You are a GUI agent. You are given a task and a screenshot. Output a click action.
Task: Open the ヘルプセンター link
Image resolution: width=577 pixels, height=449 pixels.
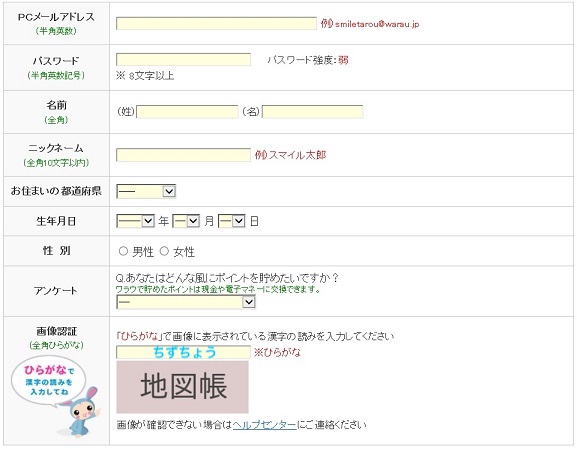[x=265, y=425]
